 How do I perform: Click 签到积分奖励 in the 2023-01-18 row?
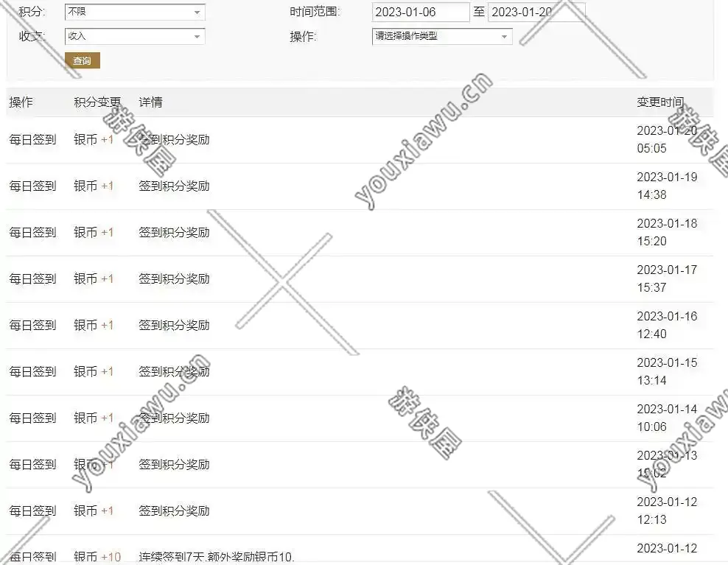coord(174,233)
